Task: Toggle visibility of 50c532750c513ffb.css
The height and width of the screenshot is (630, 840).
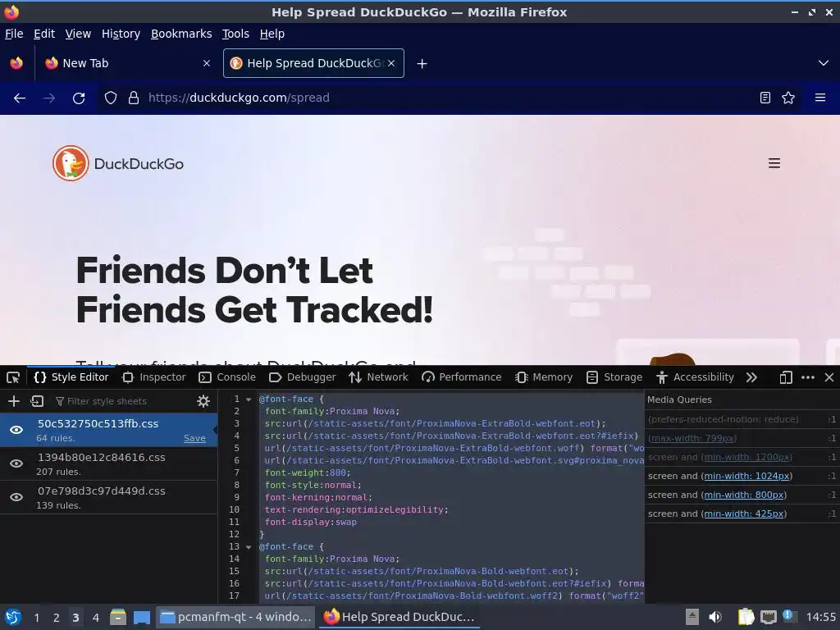Action: point(16,430)
